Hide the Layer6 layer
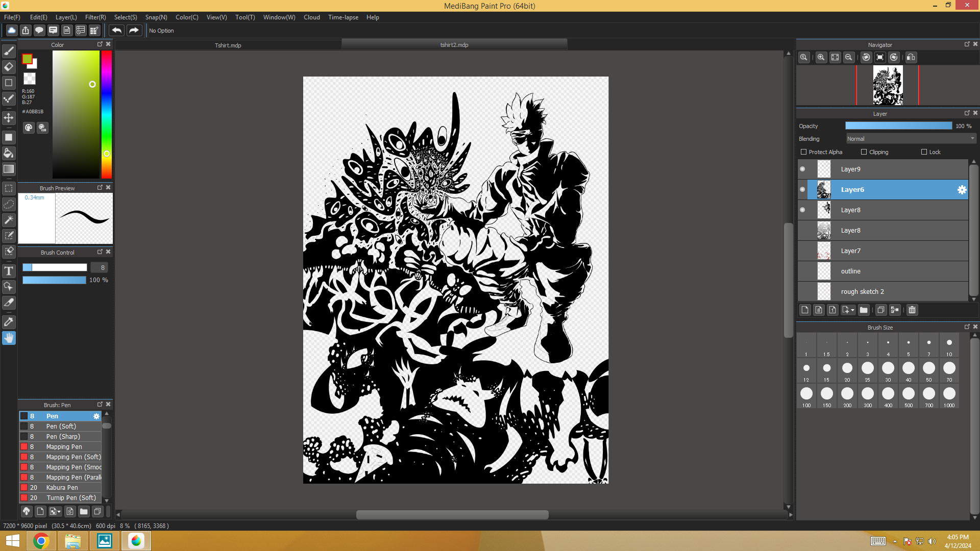The image size is (980, 551). [x=802, y=190]
